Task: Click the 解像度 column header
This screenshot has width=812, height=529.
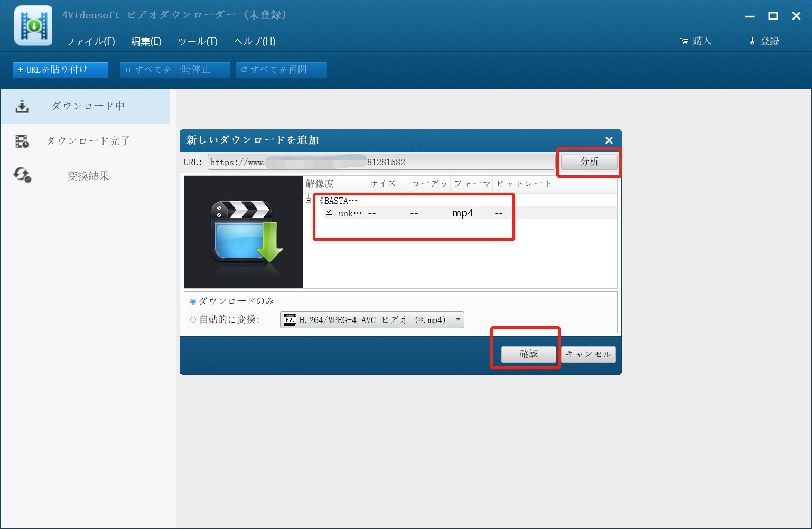Action: pos(335,184)
